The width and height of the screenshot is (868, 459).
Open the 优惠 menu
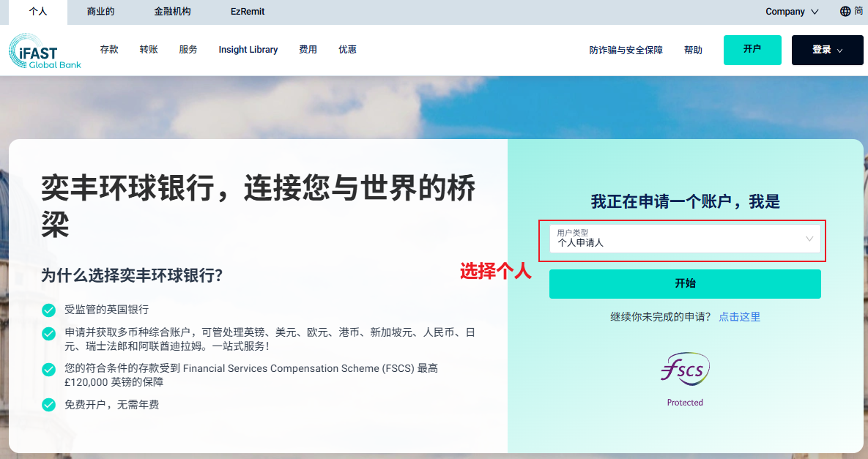click(347, 49)
